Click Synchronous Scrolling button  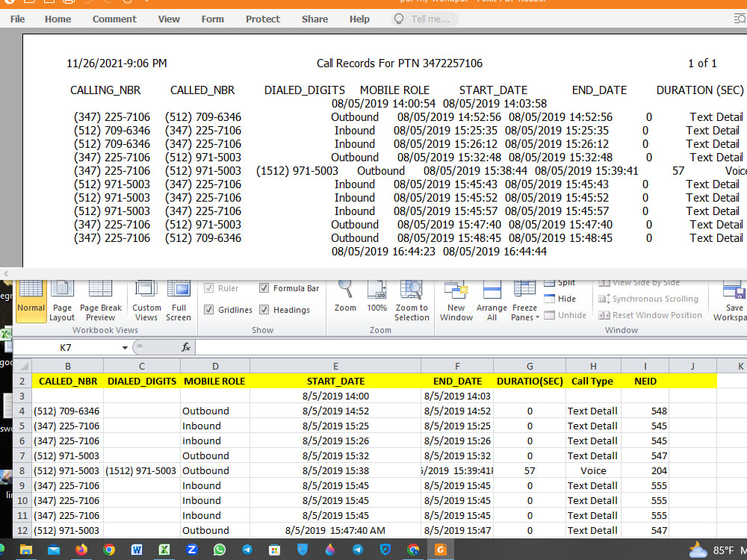[649, 299]
